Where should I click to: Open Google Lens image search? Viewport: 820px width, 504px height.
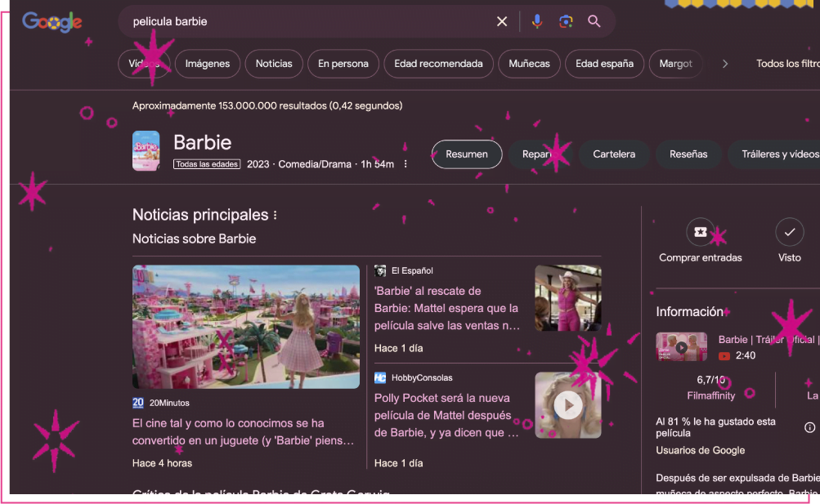[566, 21]
